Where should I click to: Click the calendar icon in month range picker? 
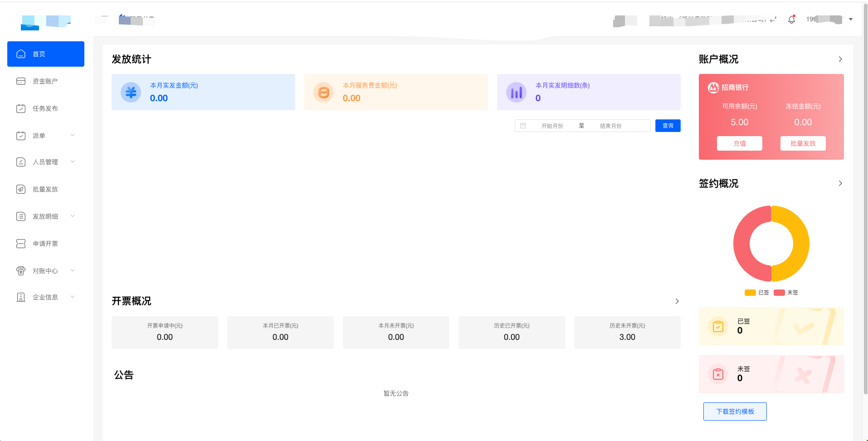click(523, 126)
